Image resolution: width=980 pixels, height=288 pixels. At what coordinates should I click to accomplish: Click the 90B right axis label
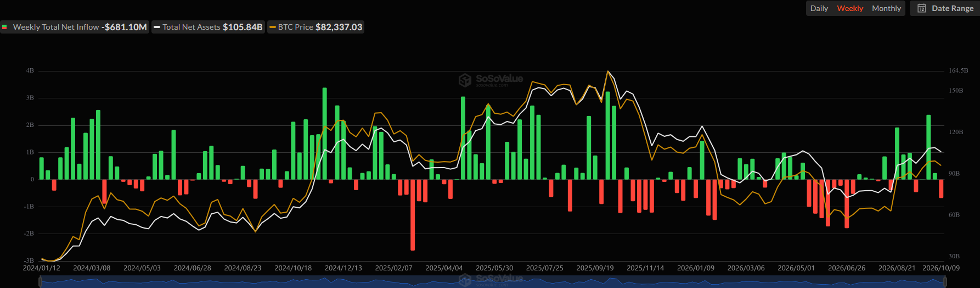954,174
